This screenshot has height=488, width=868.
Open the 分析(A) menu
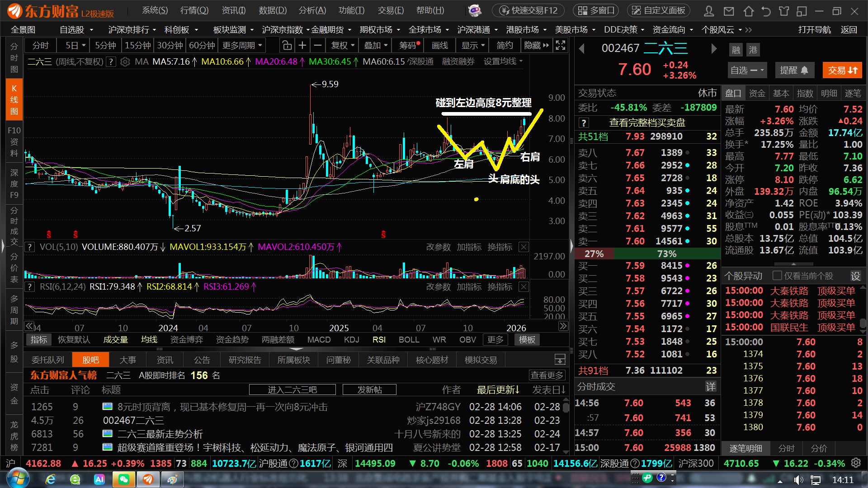[x=312, y=10]
